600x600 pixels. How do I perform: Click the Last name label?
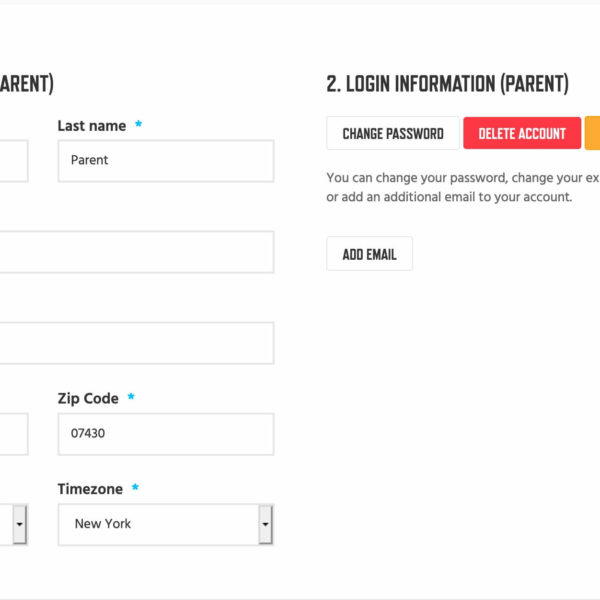coord(92,126)
